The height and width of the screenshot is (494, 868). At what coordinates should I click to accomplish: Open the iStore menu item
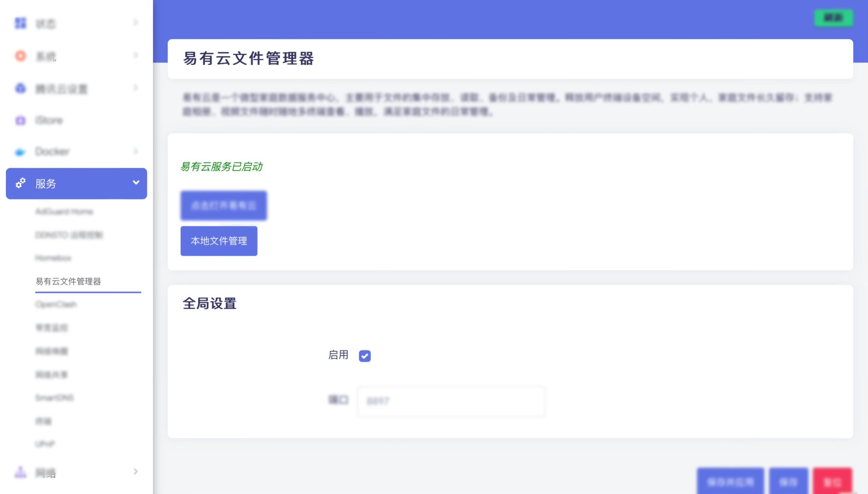49,120
